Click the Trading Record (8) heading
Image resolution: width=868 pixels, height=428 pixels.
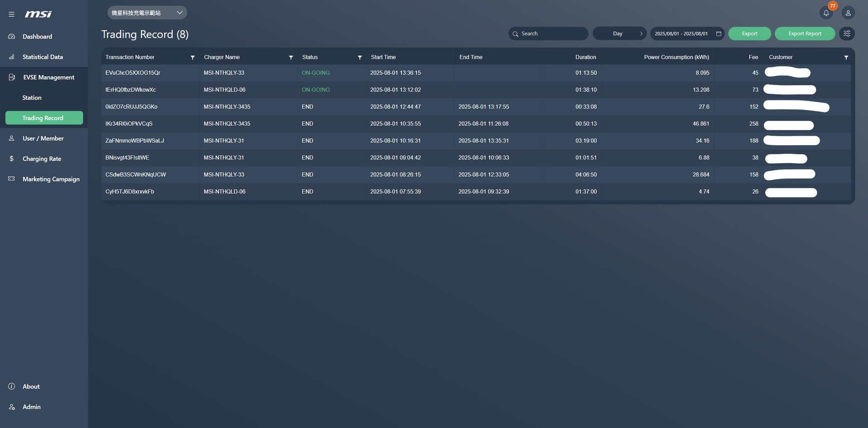pyautogui.click(x=145, y=34)
